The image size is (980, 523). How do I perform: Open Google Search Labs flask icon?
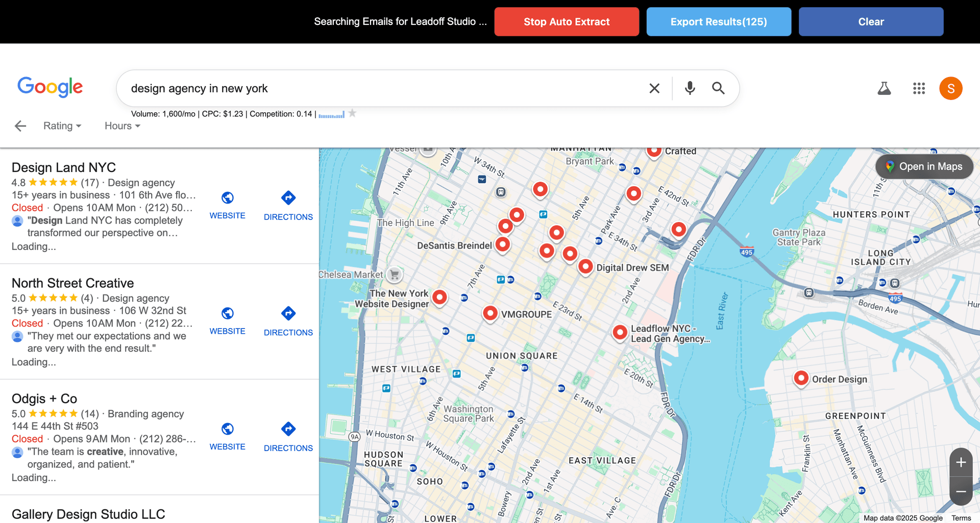(x=884, y=88)
